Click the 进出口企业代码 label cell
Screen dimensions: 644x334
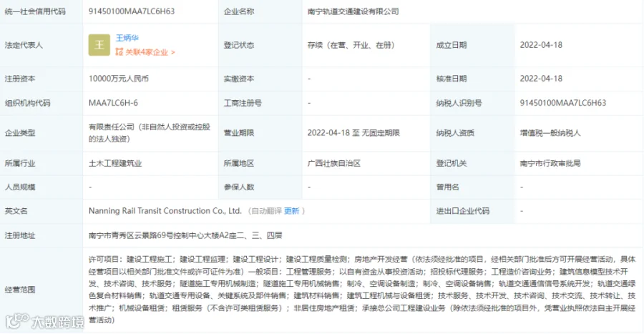click(x=472, y=211)
